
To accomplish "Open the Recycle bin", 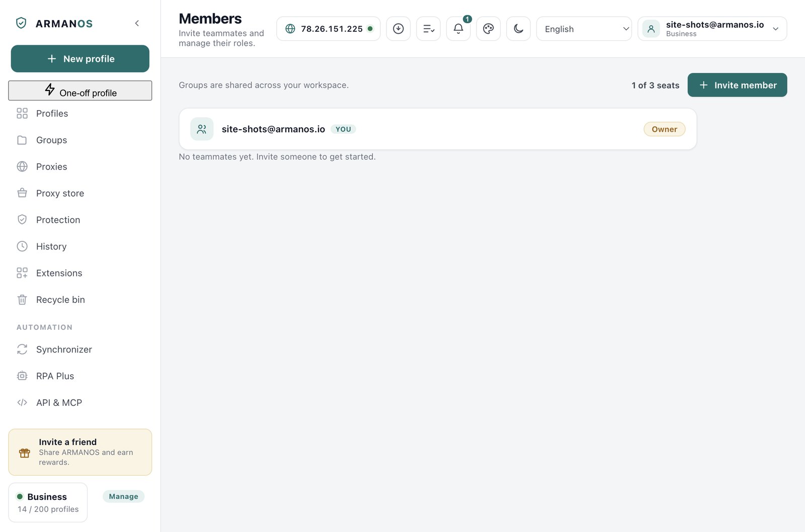I will 80,300.
